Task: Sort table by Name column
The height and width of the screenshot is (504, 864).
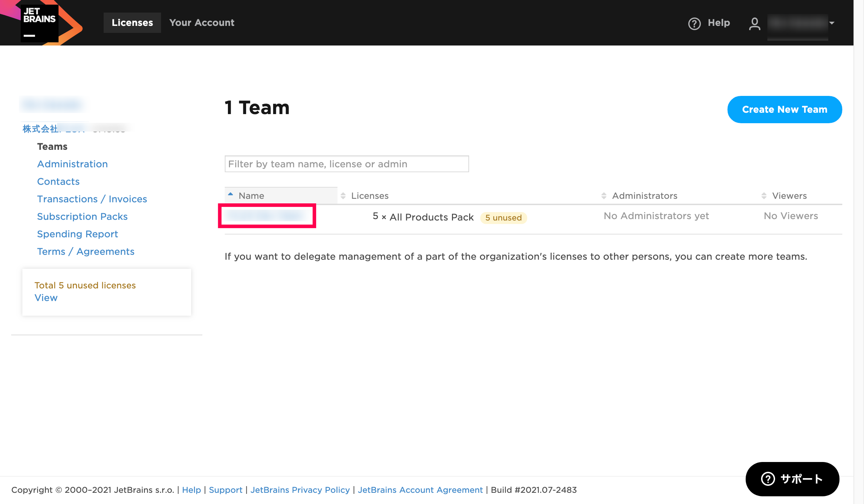Action: click(281, 196)
